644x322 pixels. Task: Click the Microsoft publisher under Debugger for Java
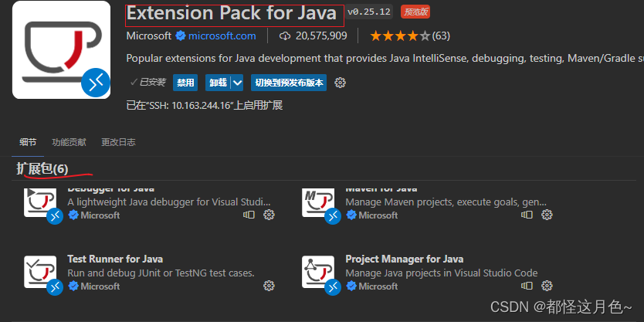[100, 215]
